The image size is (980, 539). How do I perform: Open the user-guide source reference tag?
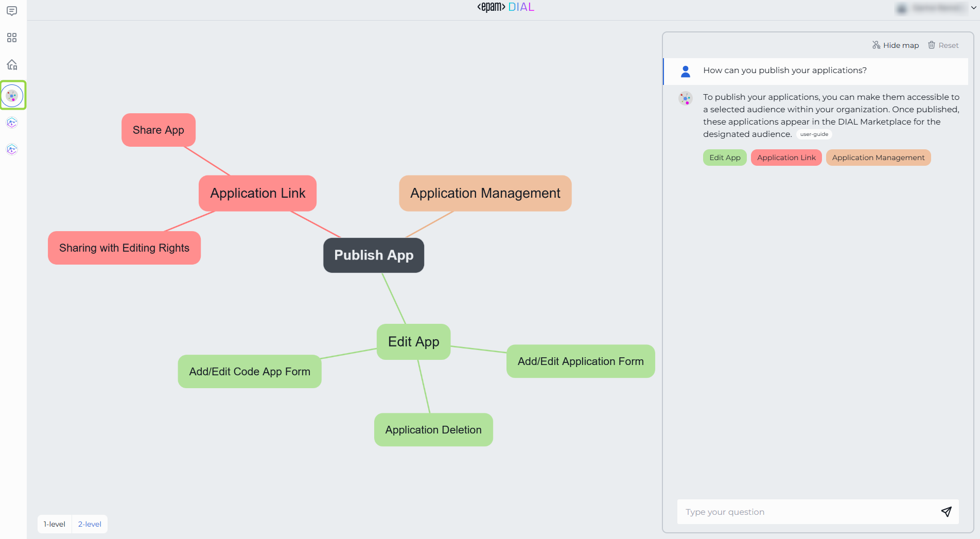pos(814,134)
